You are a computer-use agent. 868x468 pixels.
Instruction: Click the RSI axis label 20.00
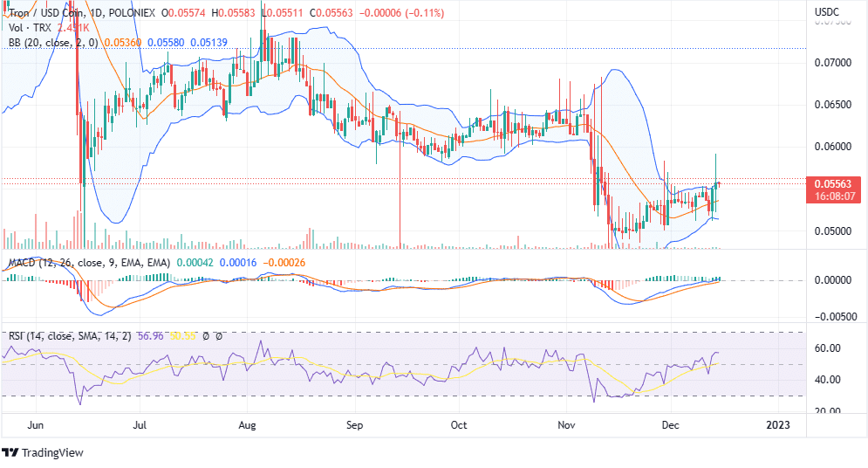[x=828, y=410]
